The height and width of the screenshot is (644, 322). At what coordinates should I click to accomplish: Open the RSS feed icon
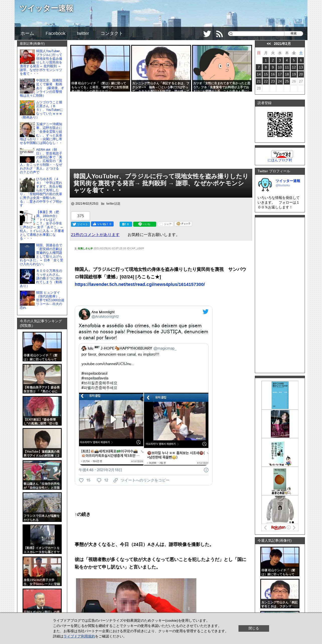click(219, 34)
